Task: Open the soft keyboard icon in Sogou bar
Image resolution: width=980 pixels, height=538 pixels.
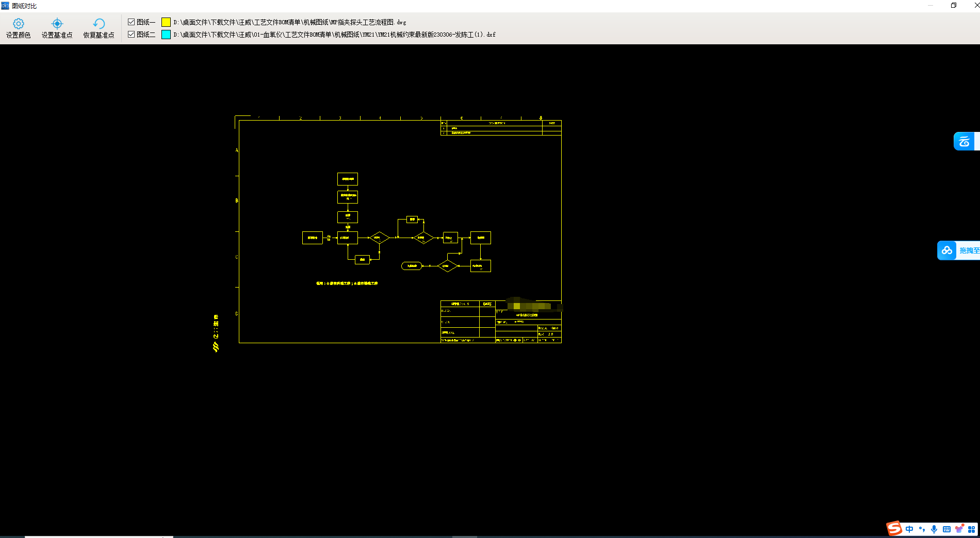Action: tap(946, 529)
